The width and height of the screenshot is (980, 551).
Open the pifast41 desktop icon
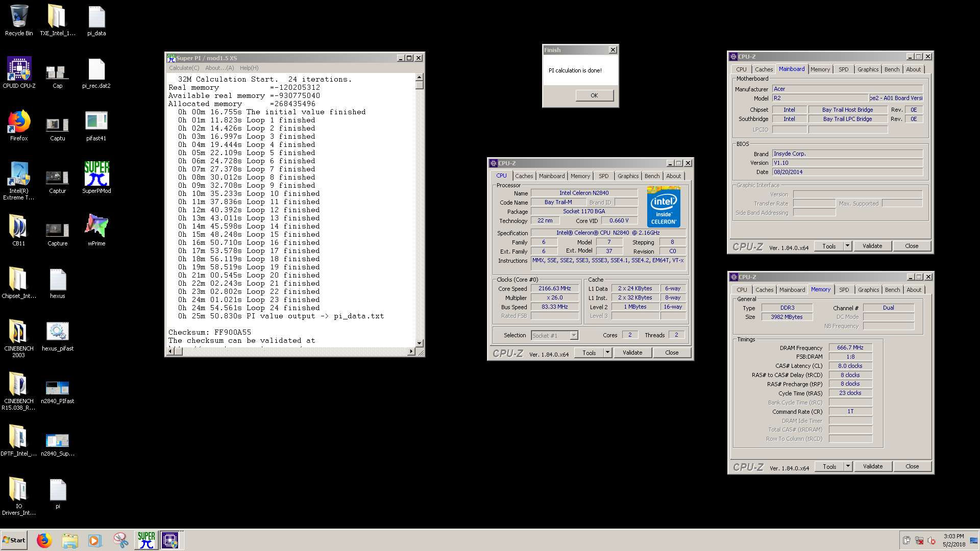(96, 126)
